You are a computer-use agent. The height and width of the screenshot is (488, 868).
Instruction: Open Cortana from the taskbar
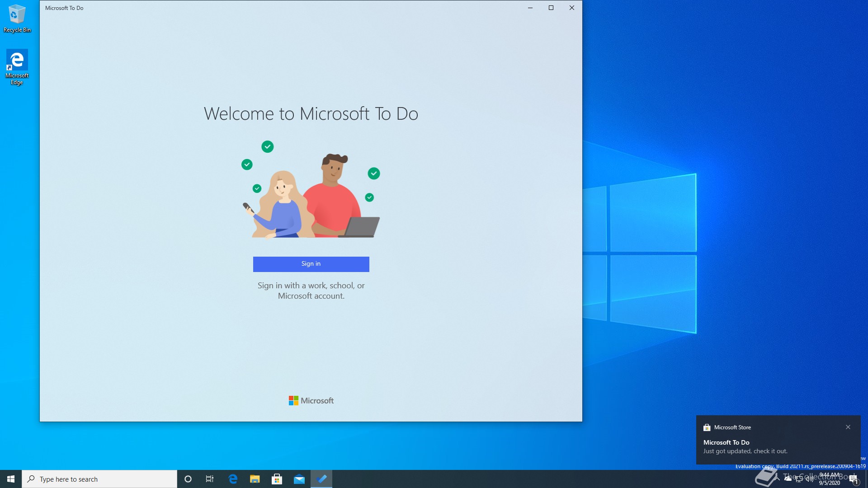point(188,479)
